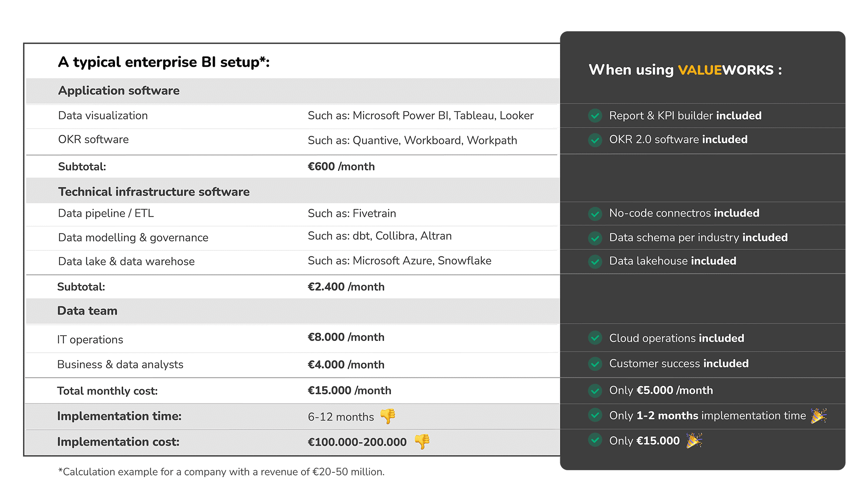Click the thumbs-down icon beside 6-12 months
Image resolution: width=868 pixels, height=488 pixels.
pyautogui.click(x=388, y=416)
